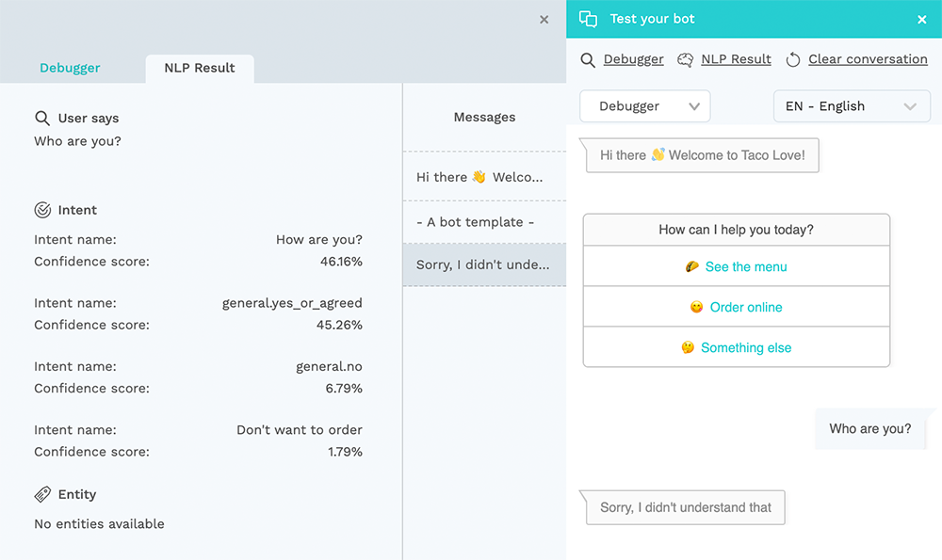Click the Test your bot chat icon
The image size is (942, 560).
[x=589, y=19]
